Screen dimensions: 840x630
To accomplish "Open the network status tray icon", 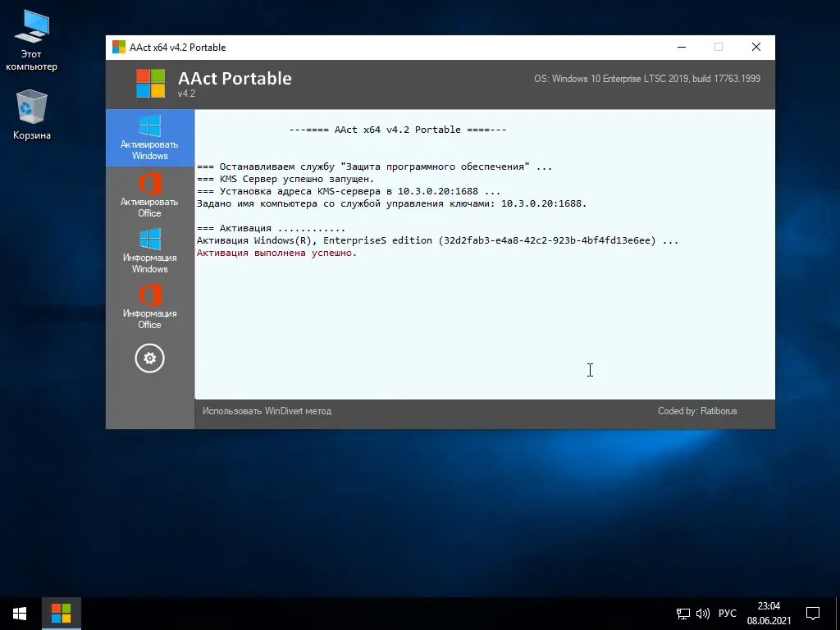I will pos(682,613).
